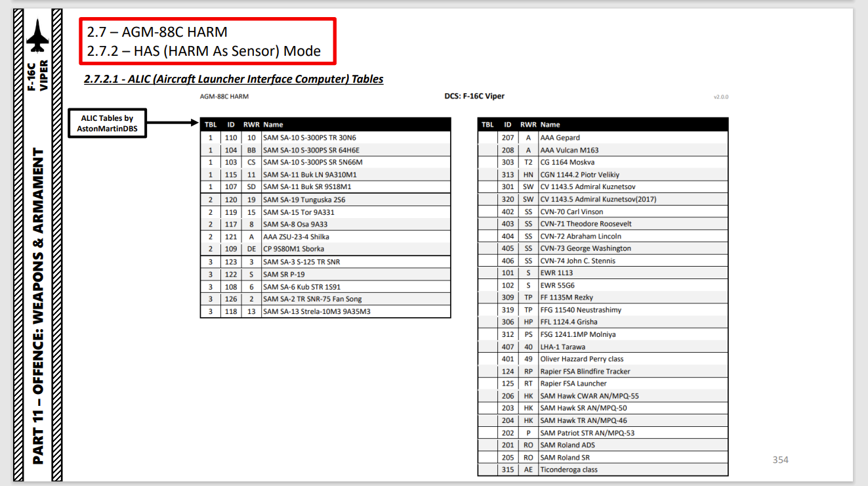Screen dimensions: 868x486
Task: Click 'FSG 1241.1MP Molniya' entry
Action: (x=603, y=334)
